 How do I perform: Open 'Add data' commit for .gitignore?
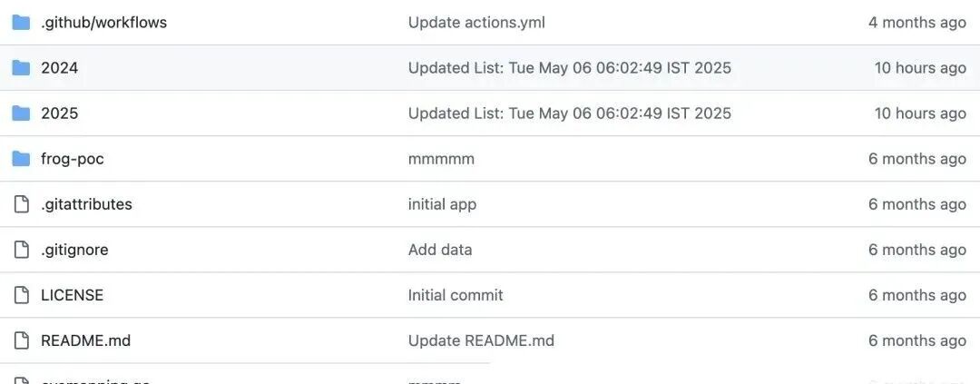[440, 250]
